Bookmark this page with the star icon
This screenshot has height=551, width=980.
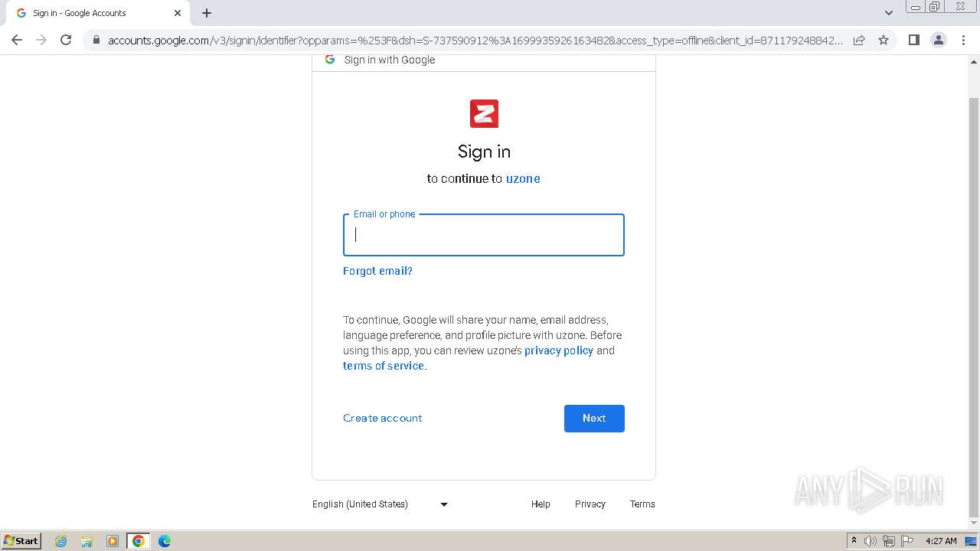pos(884,40)
